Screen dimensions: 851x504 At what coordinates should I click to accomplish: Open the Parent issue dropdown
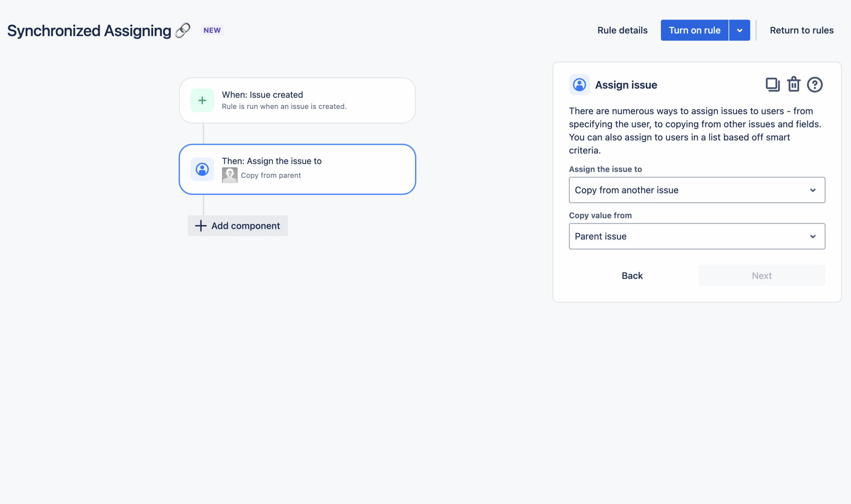[697, 236]
